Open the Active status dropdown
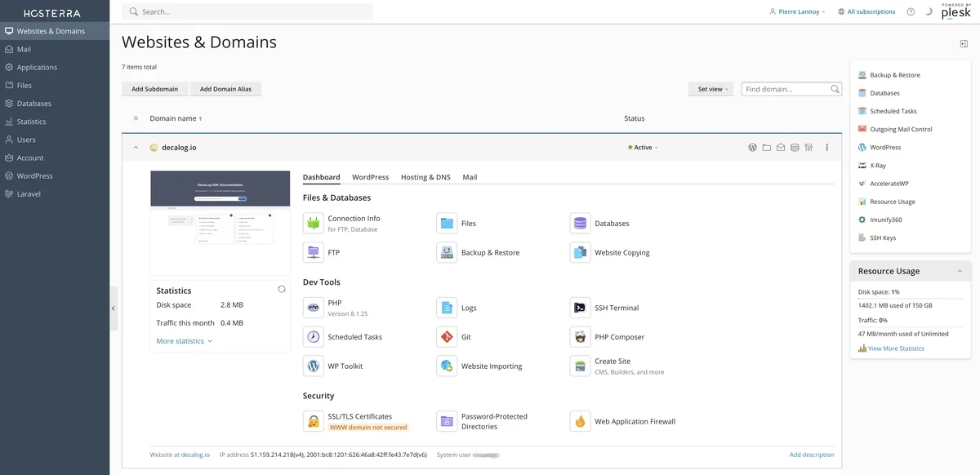Image resolution: width=980 pixels, height=475 pixels. click(x=644, y=148)
